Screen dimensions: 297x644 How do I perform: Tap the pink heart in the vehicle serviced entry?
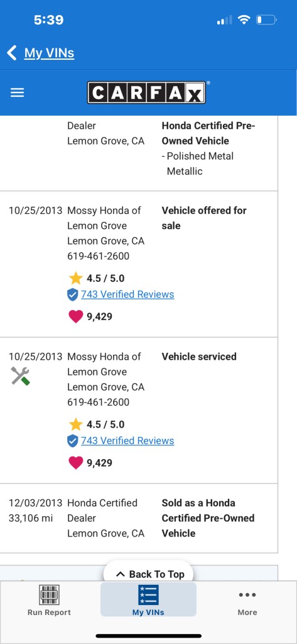point(75,463)
